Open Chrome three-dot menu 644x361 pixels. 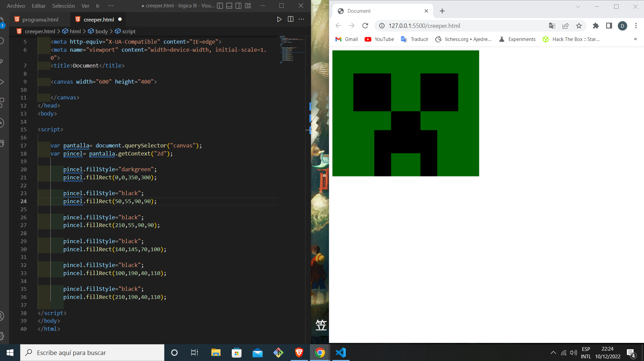(636, 26)
